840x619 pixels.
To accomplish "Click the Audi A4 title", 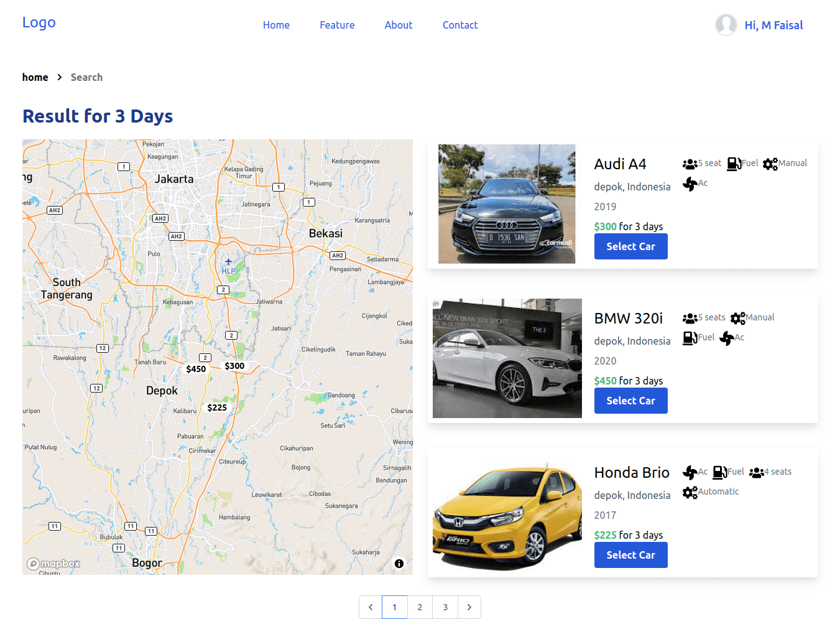I will click(x=620, y=164).
